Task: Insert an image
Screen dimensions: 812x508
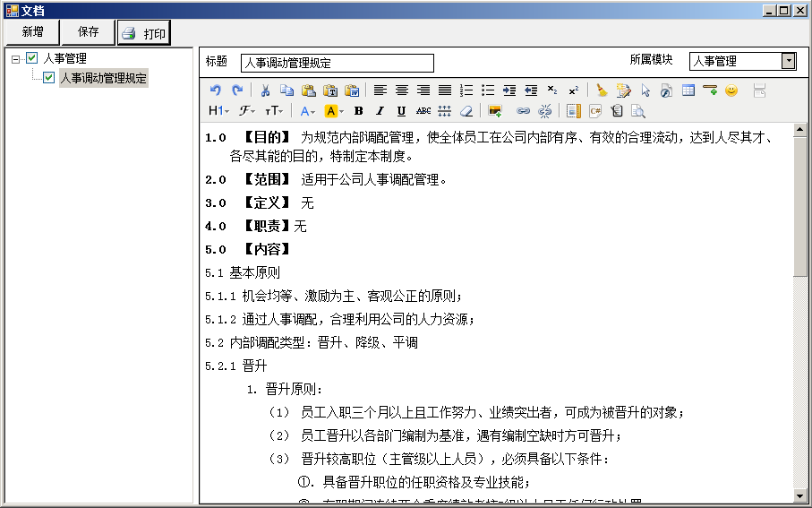Action: 495,111
